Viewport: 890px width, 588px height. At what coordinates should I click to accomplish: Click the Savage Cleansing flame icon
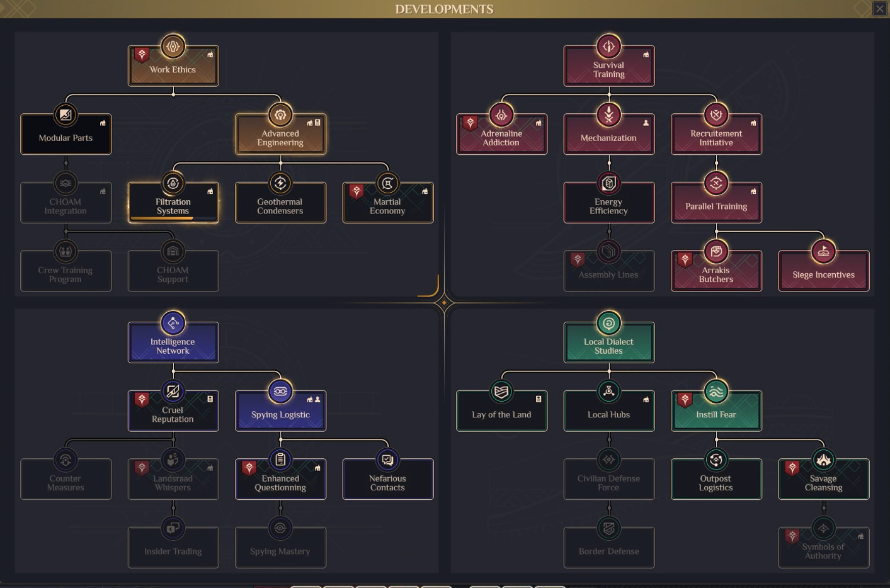[823, 459]
